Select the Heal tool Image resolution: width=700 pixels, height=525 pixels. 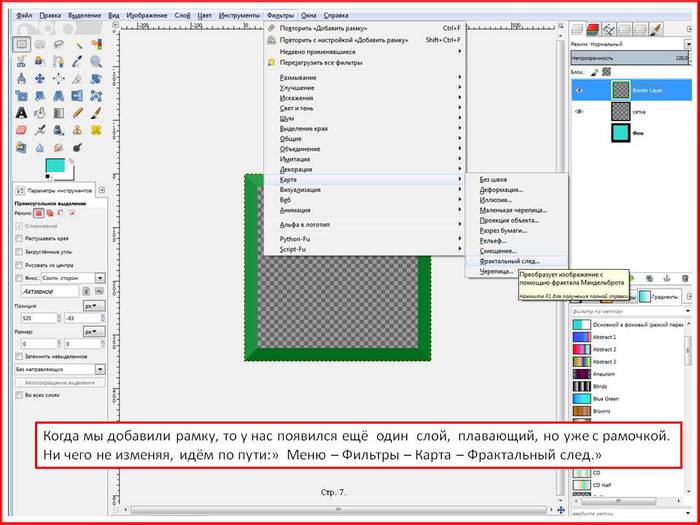point(96,130)
